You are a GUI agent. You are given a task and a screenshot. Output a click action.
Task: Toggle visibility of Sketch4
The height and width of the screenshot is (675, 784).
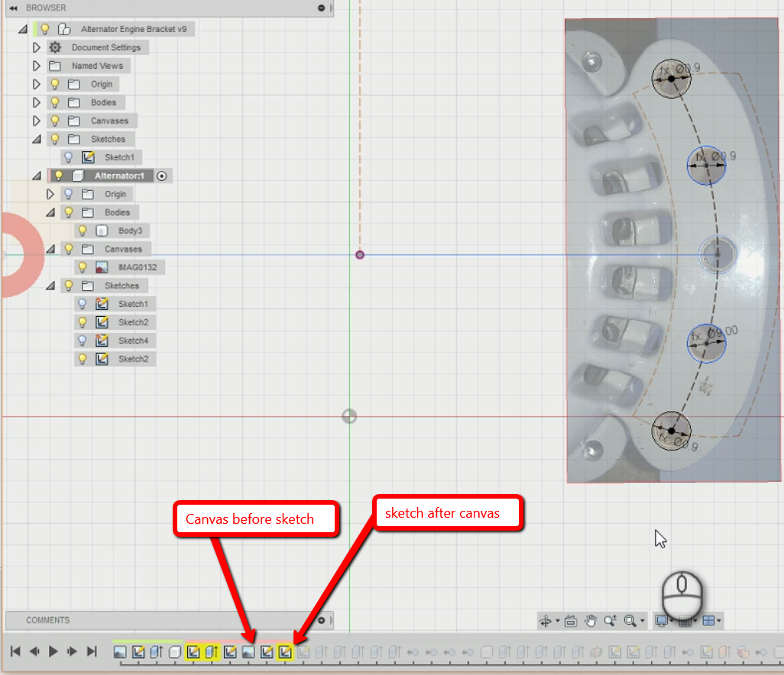82,340
